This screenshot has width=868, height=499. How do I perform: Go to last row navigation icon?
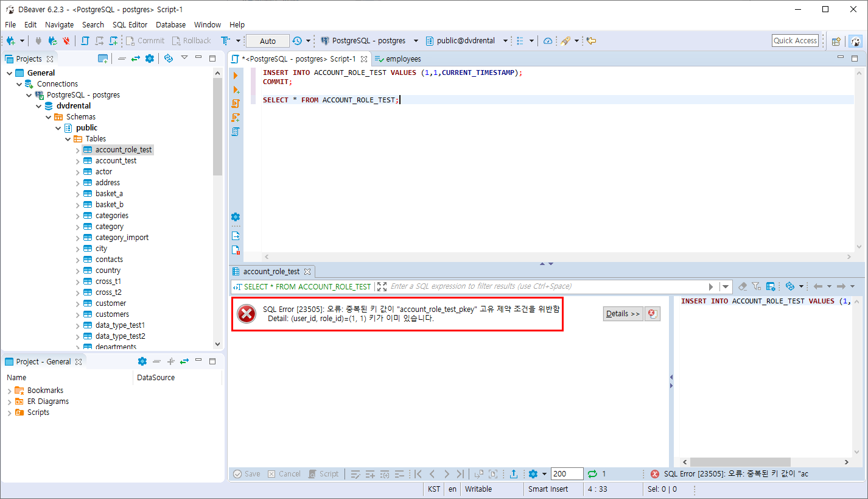(x=460, y=474)
